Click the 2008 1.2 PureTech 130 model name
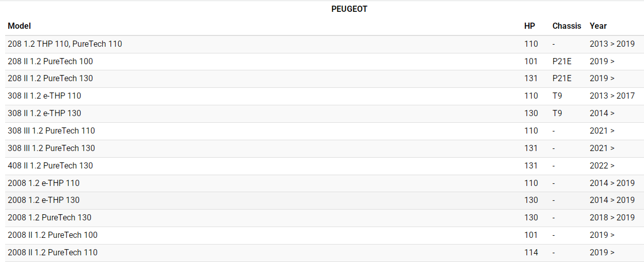This screenshot has width=644, height=262. [49, 217]
